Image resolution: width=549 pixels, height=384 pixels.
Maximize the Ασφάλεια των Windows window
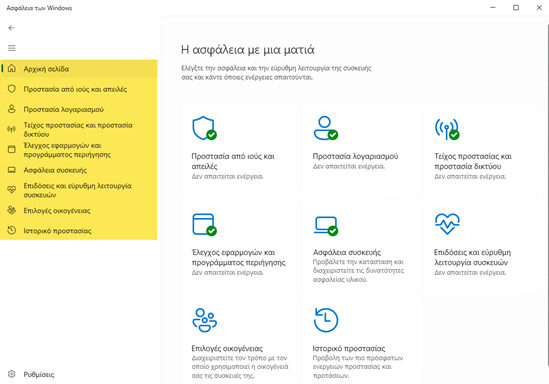[516, 8]
